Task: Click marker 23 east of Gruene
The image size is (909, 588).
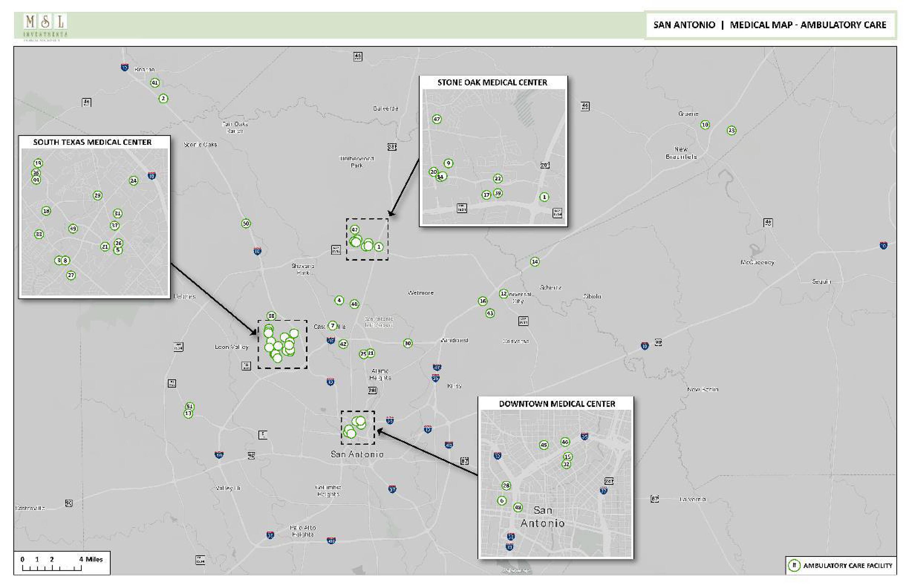Action: 731,131
